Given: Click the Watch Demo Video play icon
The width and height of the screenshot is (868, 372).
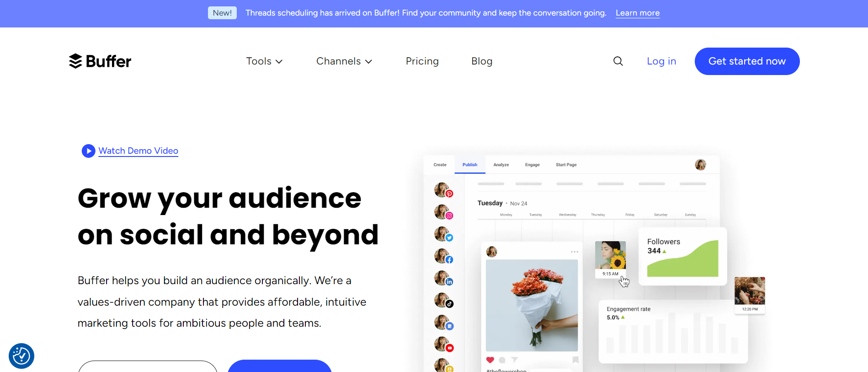Looking at the screenshot, I should point(88,151).
